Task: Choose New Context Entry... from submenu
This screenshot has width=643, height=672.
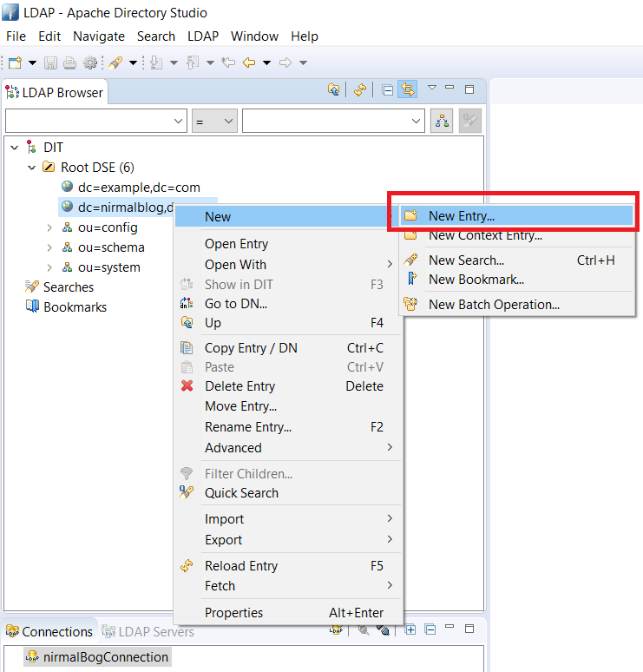Action: point(516,235)
